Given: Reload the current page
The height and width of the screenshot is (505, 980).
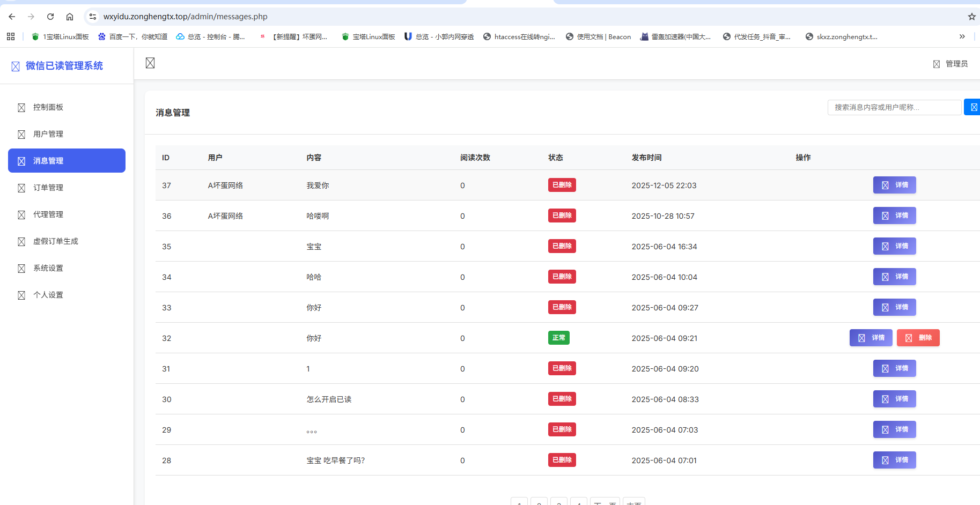Looking at the screenshot, I should 50,17.
